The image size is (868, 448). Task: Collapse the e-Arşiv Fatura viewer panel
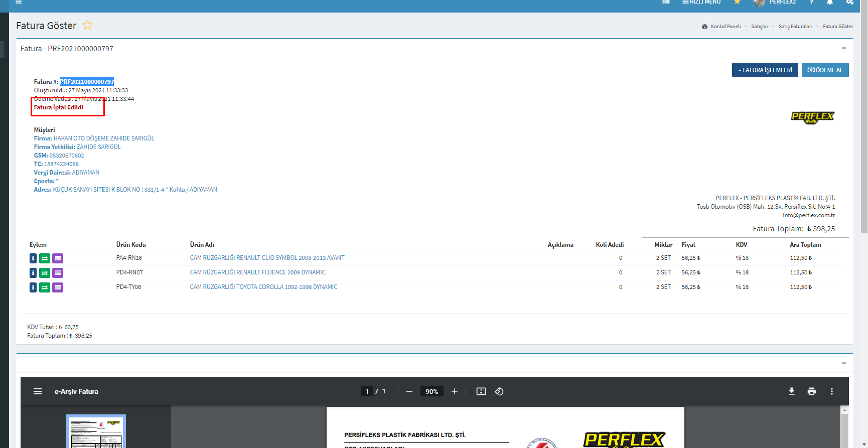pyautogui.click(x=843, y=363)
